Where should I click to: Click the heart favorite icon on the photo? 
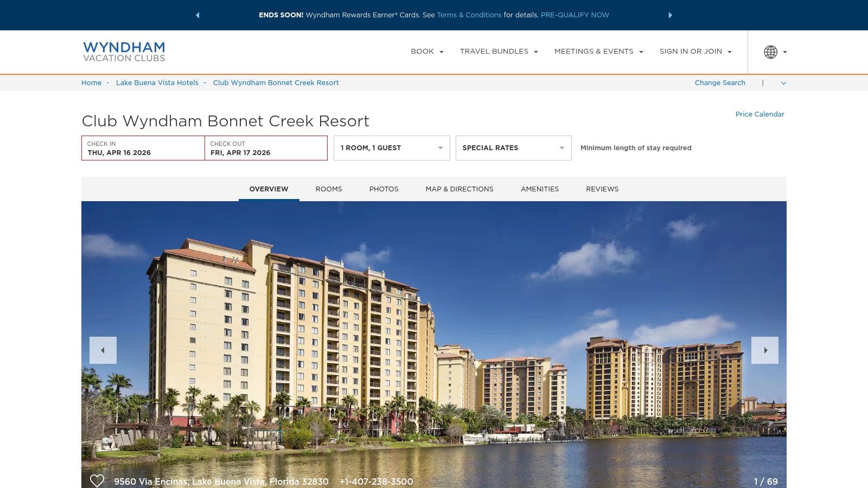(x=97, y=480)
